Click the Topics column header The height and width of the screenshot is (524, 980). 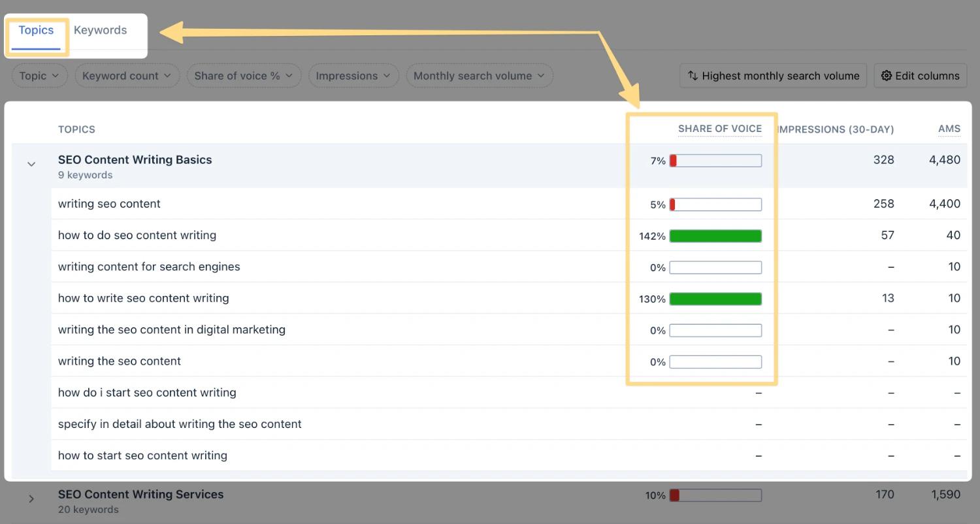76,129
